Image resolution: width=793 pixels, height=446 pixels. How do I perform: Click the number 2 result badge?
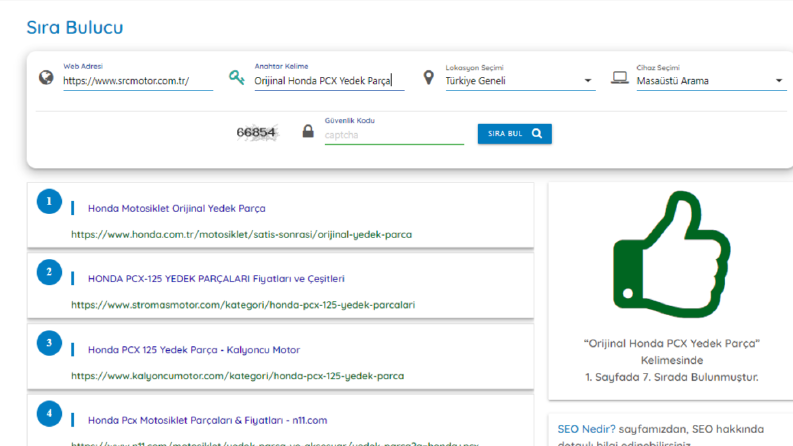pyautogui.click(x=49, y=272)
